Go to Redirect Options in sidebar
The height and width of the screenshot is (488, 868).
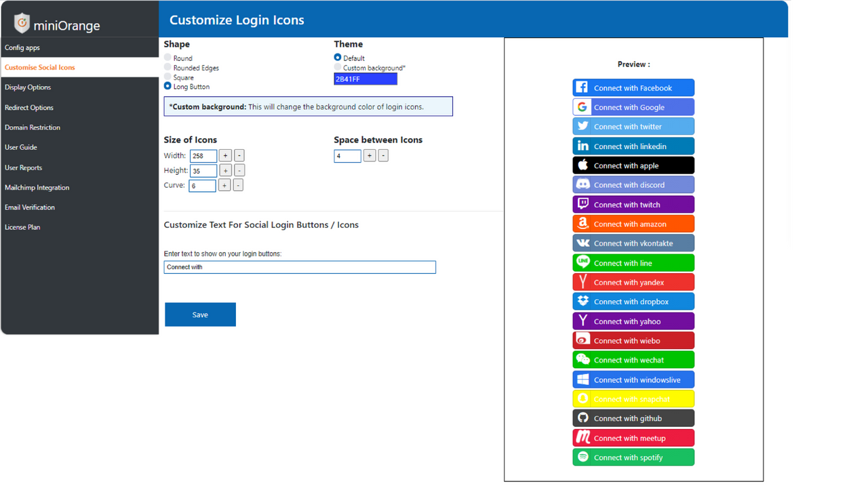(79, 107)
